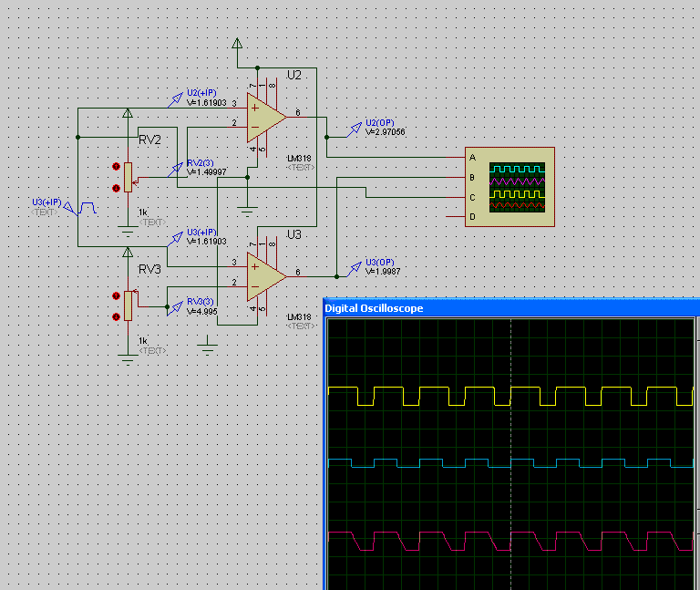The image size is (700, 590).
Task: Select the RV3(3) voltage probe arrow
Action: pyautogui.click(x=175, y=308)
